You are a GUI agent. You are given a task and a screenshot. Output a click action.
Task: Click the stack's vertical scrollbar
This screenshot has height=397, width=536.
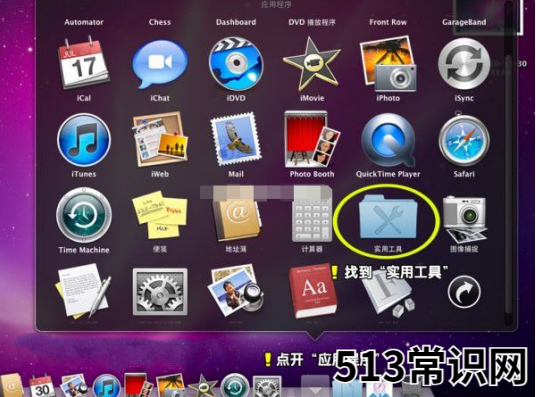(x=509, y=164)
